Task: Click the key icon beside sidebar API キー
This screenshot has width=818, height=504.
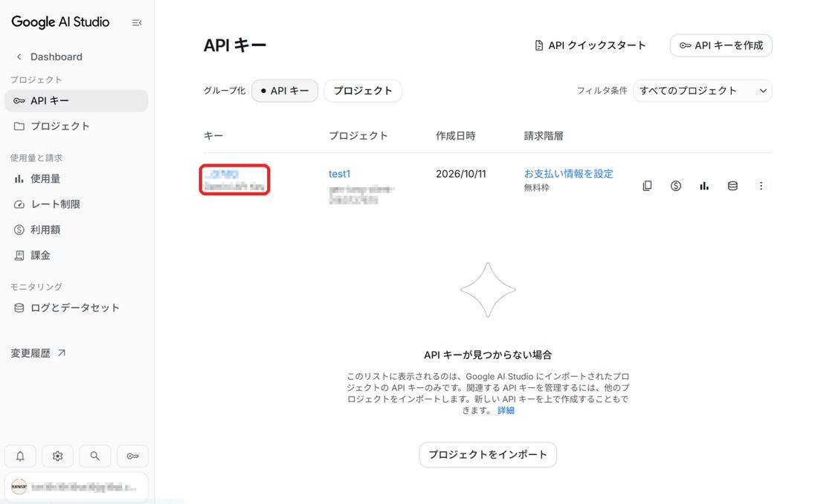Action: (19, 100)
